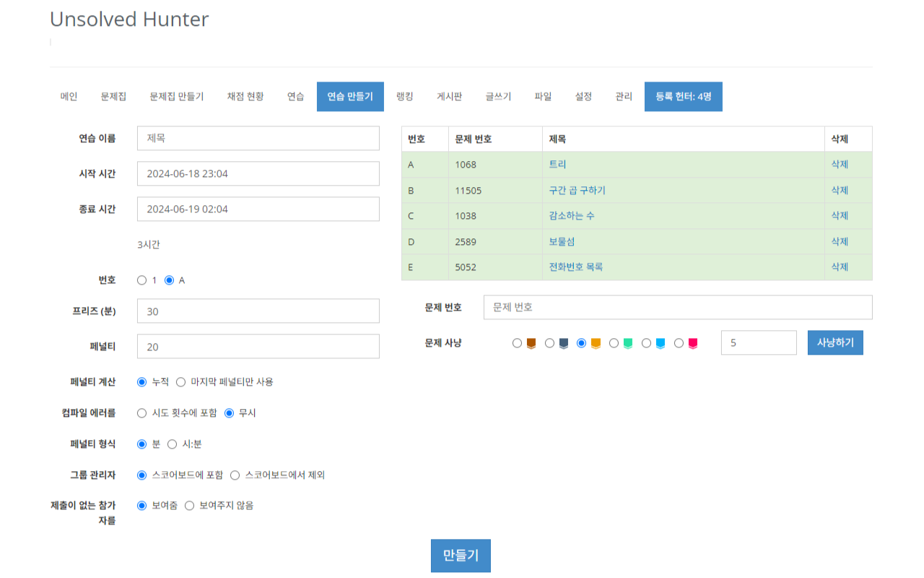Go to 문제집 만들기 tab
This screenshot has height=578, width=924.
point(177,96)
